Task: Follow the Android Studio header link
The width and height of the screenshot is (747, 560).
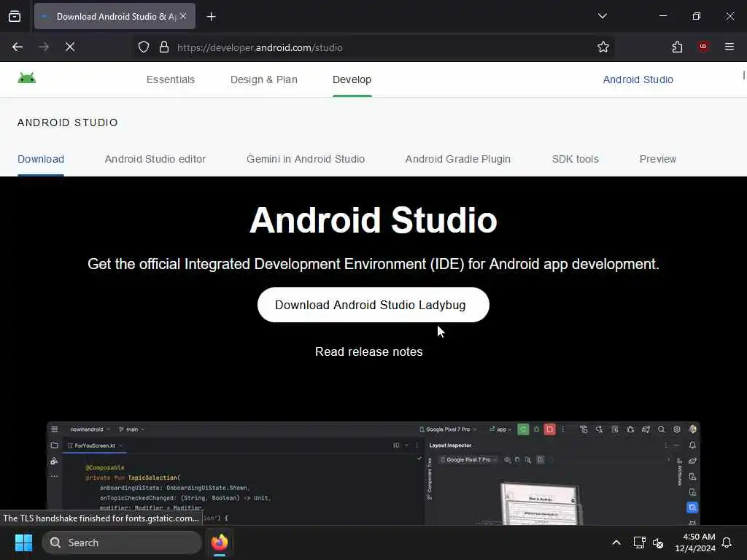Action: pyautogui.click(x=638, y=79)
